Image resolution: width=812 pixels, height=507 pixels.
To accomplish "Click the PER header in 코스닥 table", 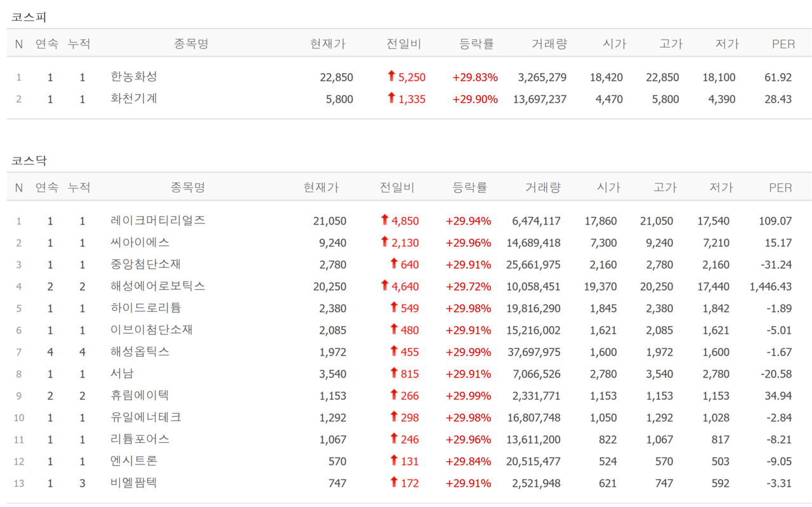I will click(x=780, y=187).
